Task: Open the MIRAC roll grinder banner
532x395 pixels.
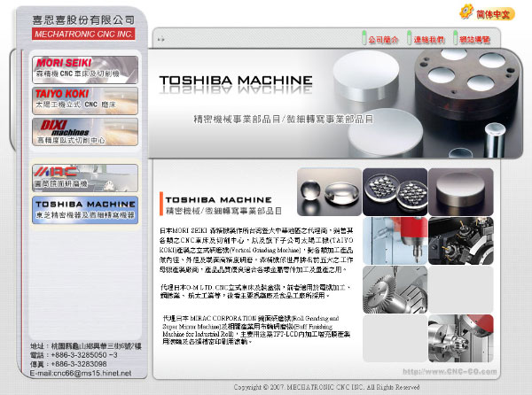Action: (85, 178)
